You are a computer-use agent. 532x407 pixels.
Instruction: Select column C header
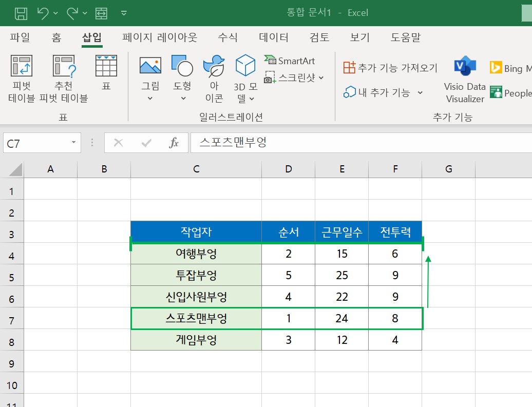pos(196,169)
